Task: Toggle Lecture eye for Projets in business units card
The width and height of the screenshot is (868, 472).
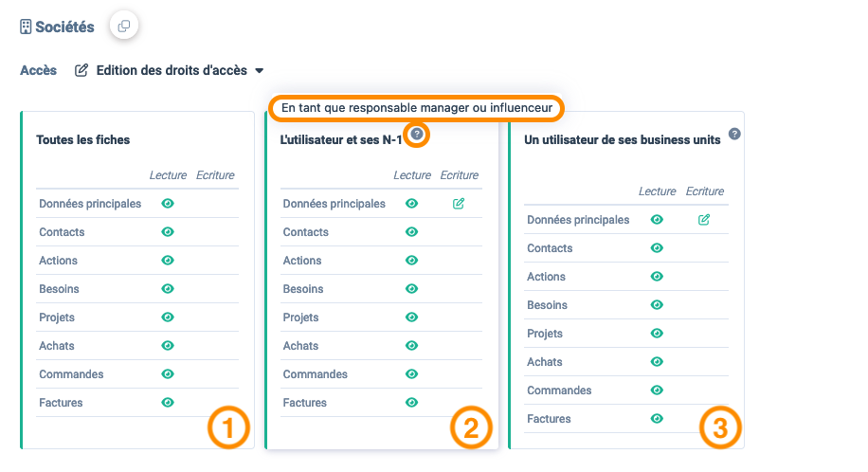Action: pyautogui.click(x=657, y=333)
